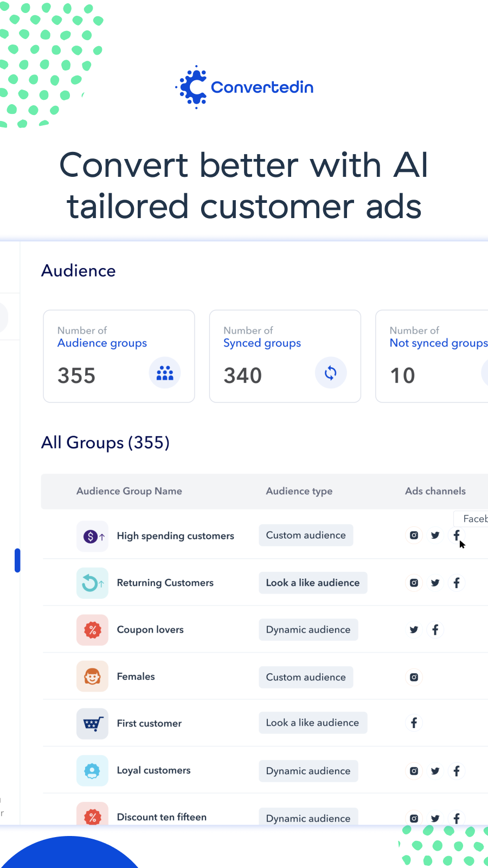Click the Audience type column header
Screen dimensions: 488x868
coord(299,491)
